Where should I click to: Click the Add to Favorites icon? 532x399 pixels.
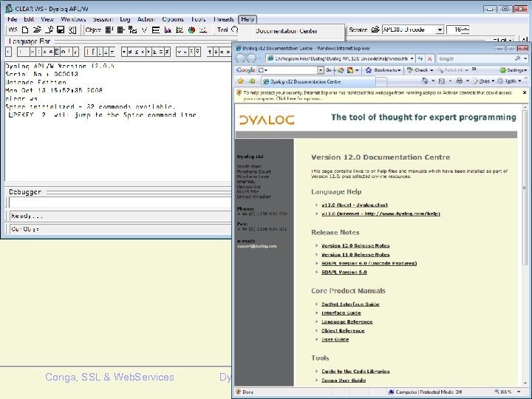(252, 81)
